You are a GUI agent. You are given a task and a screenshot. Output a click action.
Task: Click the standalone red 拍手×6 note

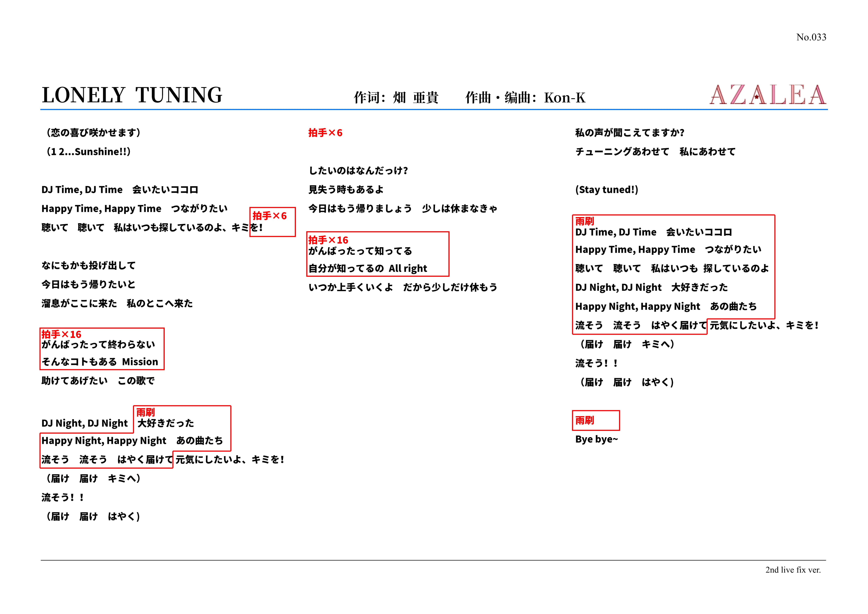(x=325, y=133)
